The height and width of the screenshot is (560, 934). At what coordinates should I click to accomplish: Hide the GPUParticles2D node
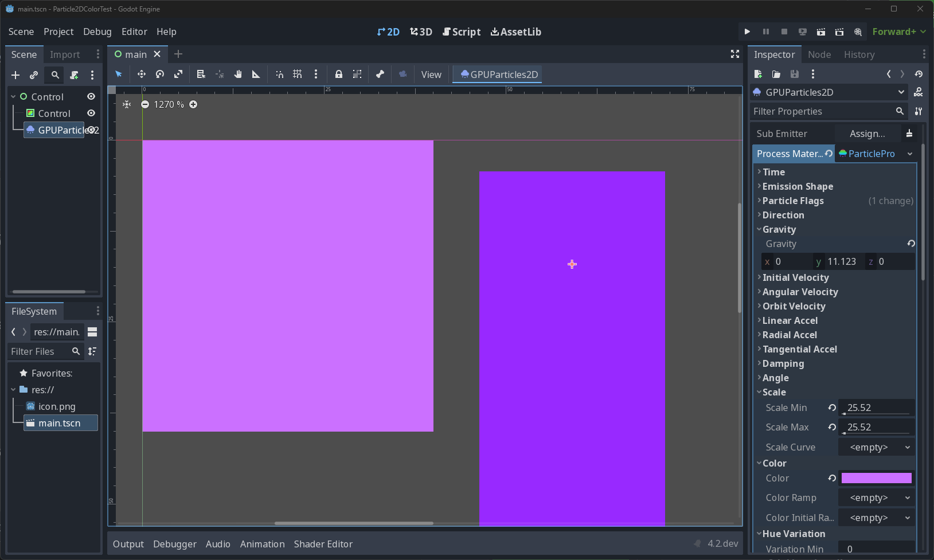(x=91, y=130)
